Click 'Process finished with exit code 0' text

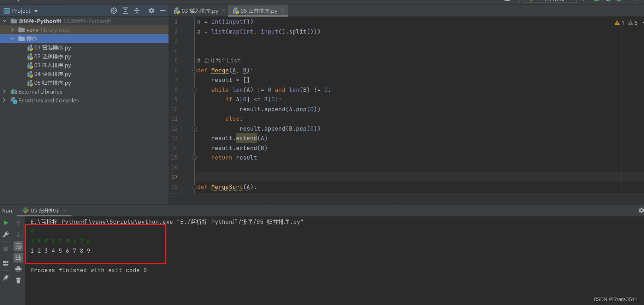[x=88, y=270]
